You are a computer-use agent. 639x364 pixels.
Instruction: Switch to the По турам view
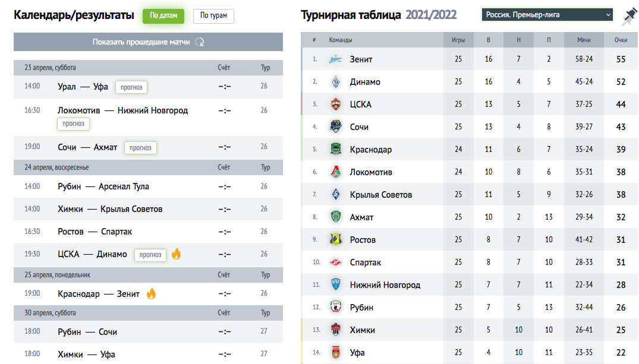click(x=213, y=15)
